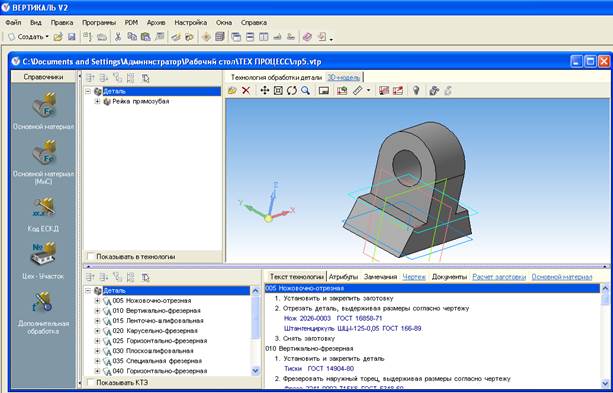The width and height of the screenshot is (613, 393).
Task: Select 040 Горизонтально-фрезерная in the tree
Action: pyautogui.click(x=160, y=371)
